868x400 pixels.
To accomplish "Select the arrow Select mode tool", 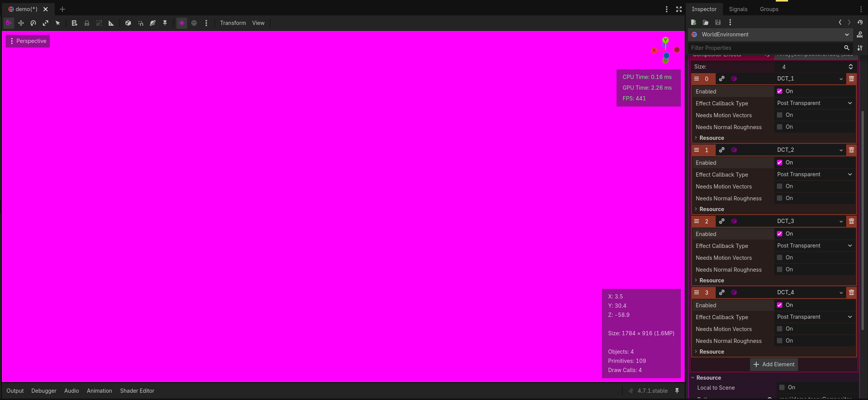I will point(58,23).
